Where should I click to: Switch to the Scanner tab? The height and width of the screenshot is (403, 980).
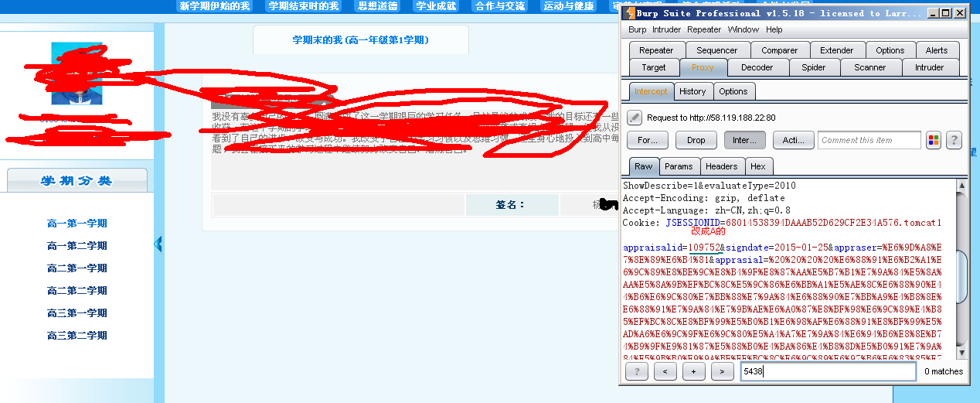(x=870, y=68)
